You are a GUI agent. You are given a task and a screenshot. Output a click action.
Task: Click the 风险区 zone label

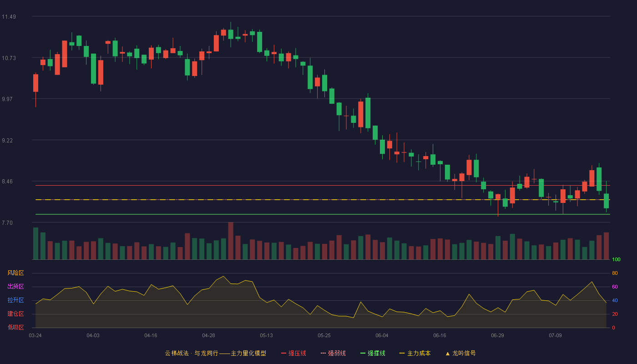pos(15,273)
